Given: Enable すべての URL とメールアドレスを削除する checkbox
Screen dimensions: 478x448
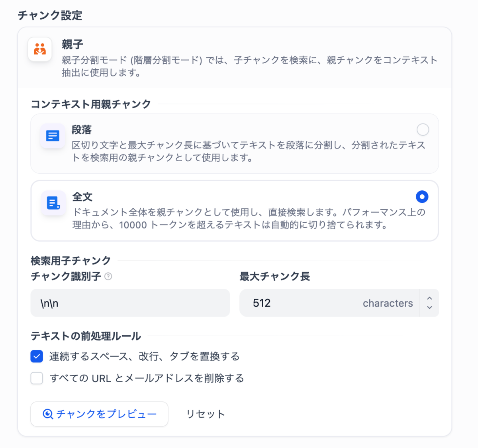Looking at the screenshot, I should tap(37, 378).
